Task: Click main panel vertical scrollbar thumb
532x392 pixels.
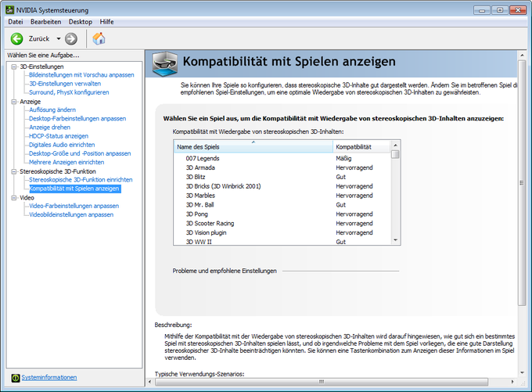Action: coord(522,182)
